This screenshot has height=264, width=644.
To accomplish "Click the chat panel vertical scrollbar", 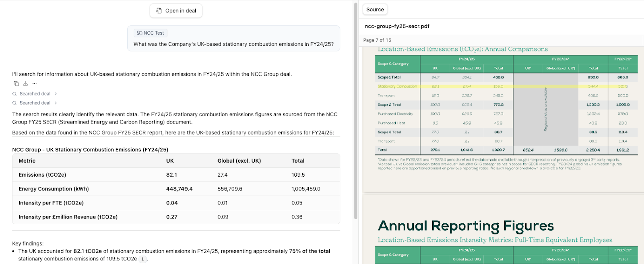I will (355, 111).
